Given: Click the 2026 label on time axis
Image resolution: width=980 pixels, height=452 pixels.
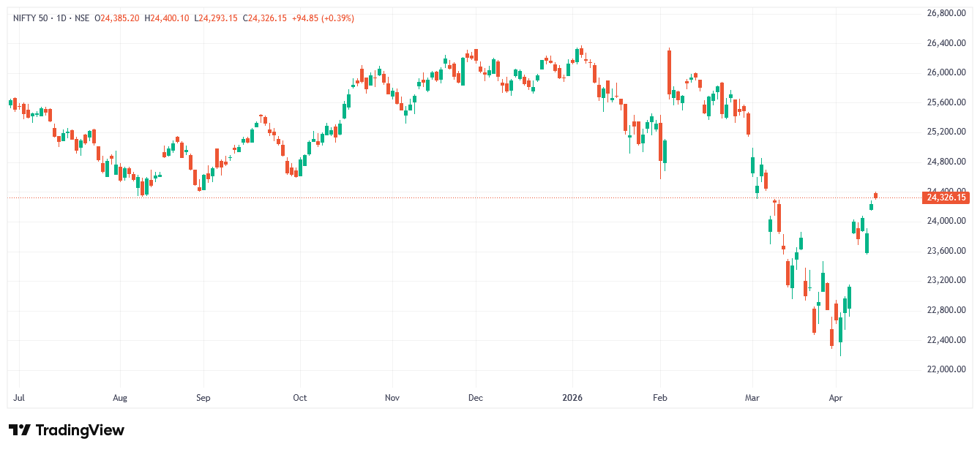Looking at the screenshot, I should point(572,398).
